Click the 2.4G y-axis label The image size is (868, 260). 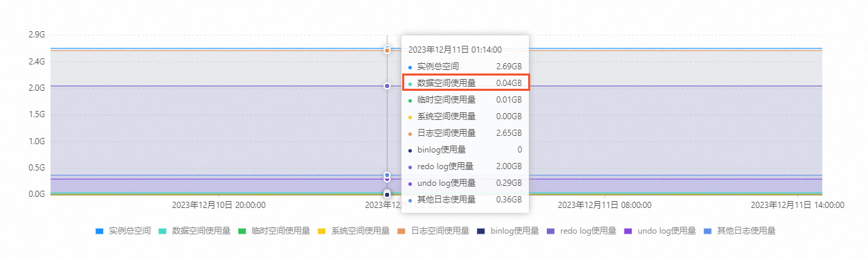pyautogui.click(x=37, y=62)
